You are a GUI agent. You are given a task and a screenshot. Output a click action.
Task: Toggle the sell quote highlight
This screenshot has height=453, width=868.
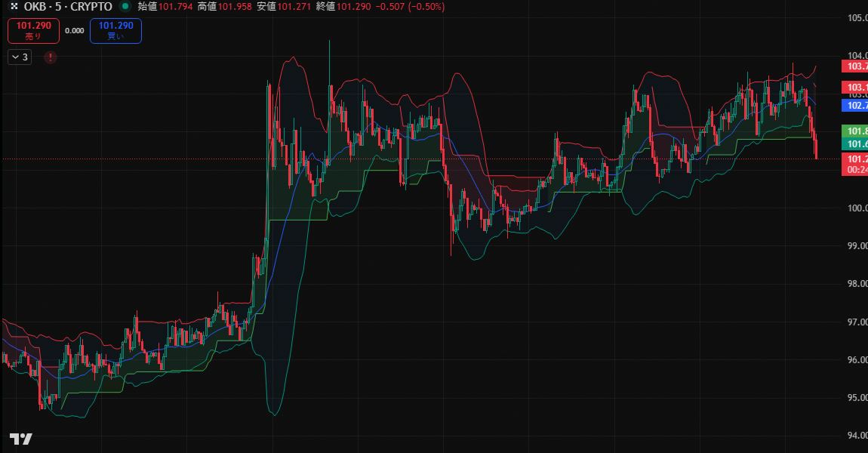tap(33, 31)
